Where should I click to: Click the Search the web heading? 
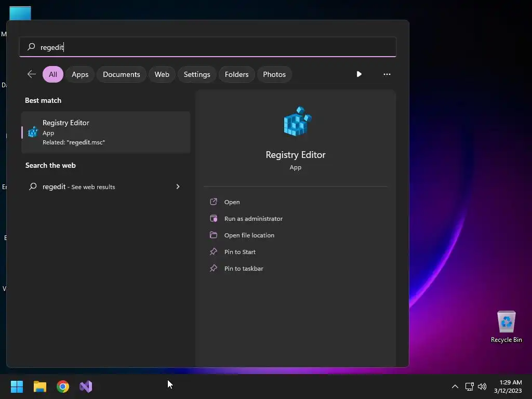point(50,165)
